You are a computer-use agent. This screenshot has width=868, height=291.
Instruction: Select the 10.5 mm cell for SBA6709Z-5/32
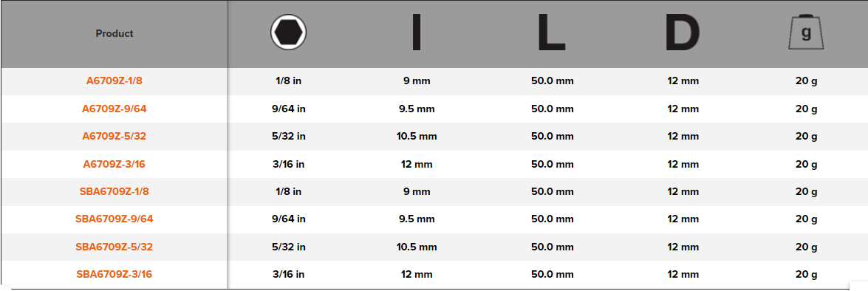coord(417,247)
